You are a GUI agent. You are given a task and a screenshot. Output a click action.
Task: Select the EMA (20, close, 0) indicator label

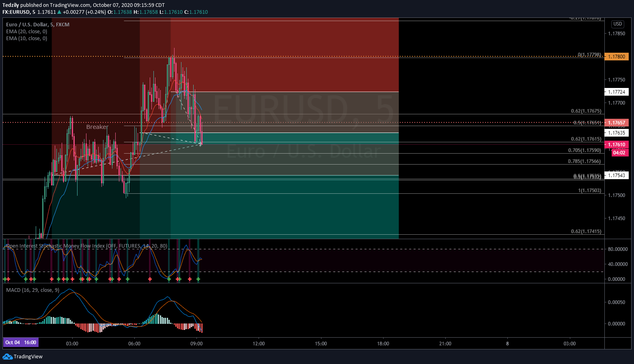26,32
